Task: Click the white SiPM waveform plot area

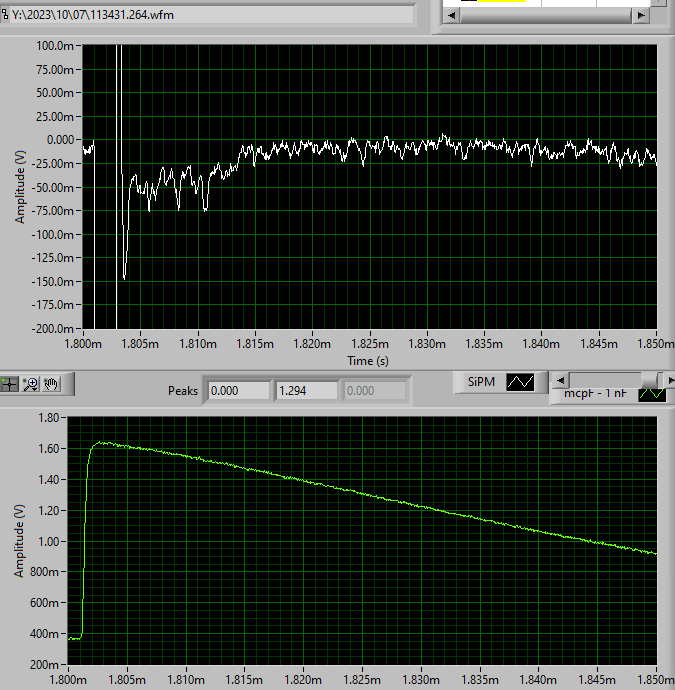Action: coord(370,187)
